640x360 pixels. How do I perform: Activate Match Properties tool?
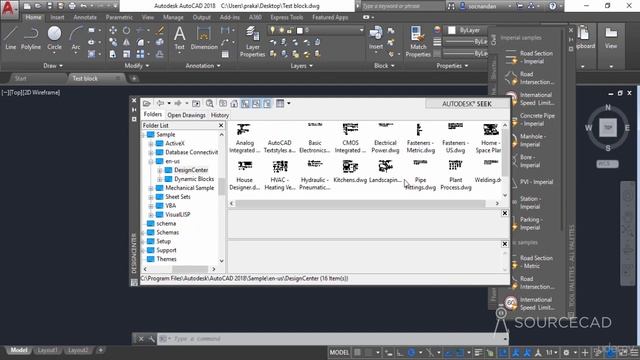point(418,41)
